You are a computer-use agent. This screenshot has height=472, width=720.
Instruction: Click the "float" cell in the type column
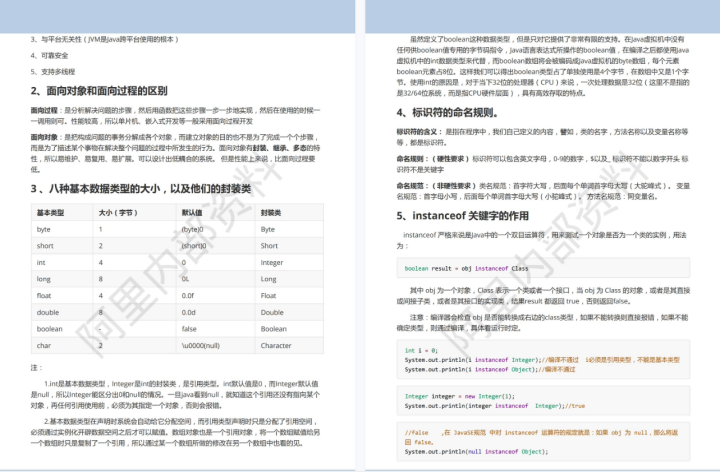[44, 296]
